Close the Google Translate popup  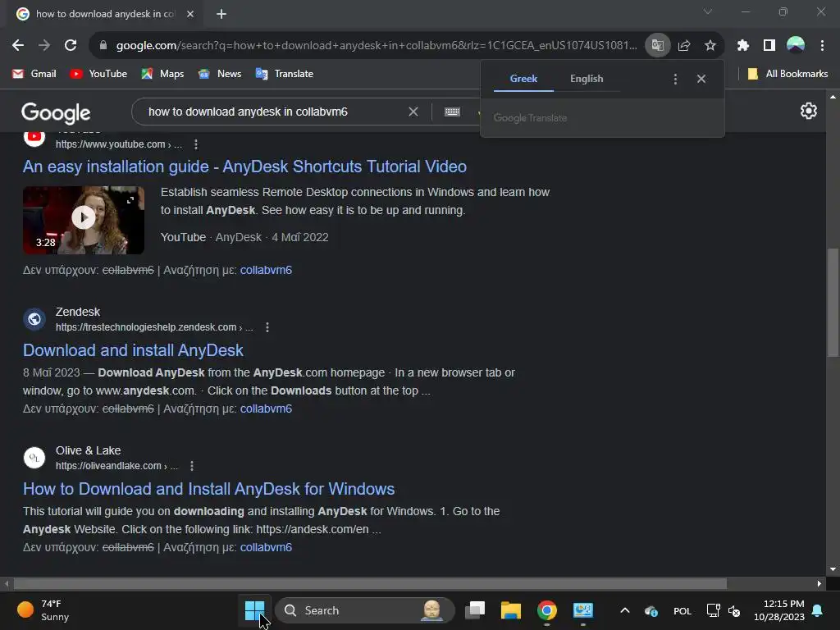(701, 79)
